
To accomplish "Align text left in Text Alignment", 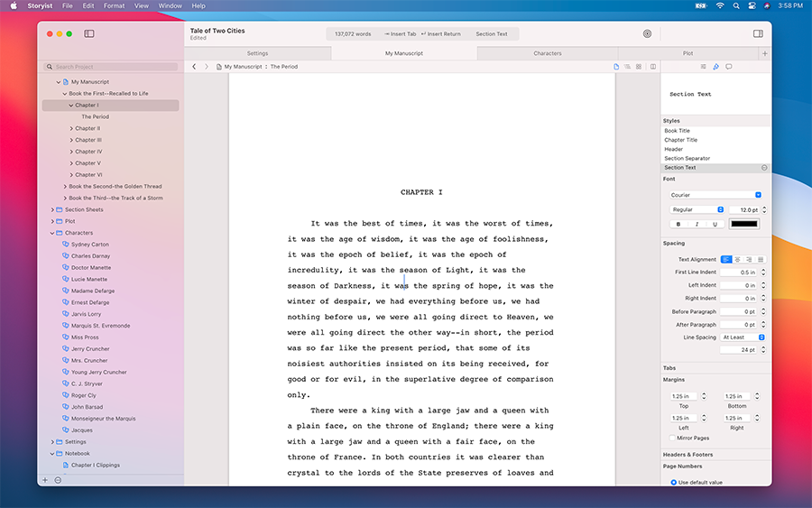I will 726,260.
